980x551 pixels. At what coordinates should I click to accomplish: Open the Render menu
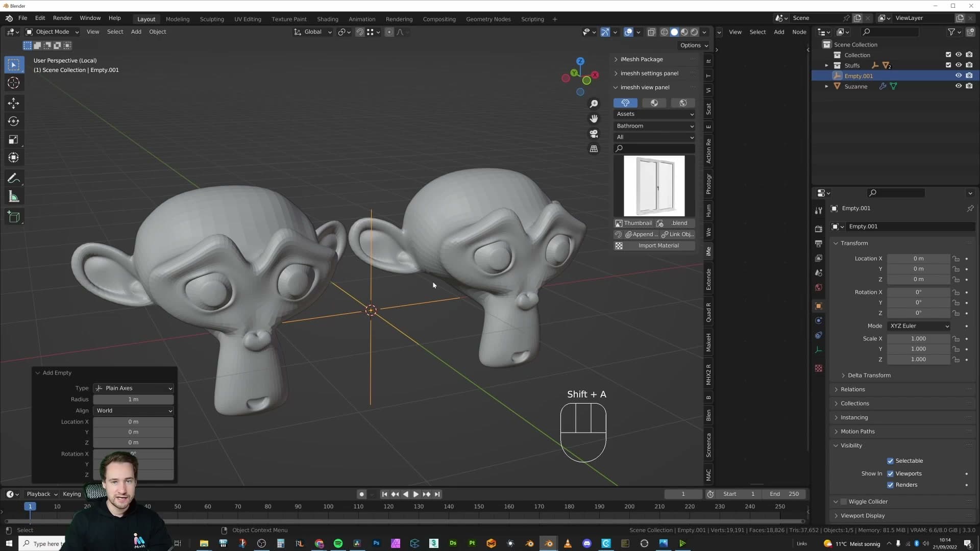pos(63,18)
